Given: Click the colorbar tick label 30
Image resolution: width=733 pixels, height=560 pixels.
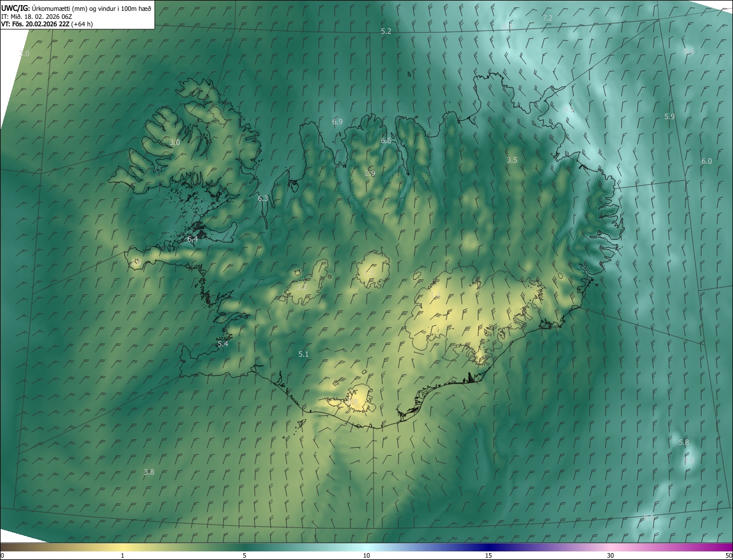Looking at the screenshot, I should coord(610,555).
